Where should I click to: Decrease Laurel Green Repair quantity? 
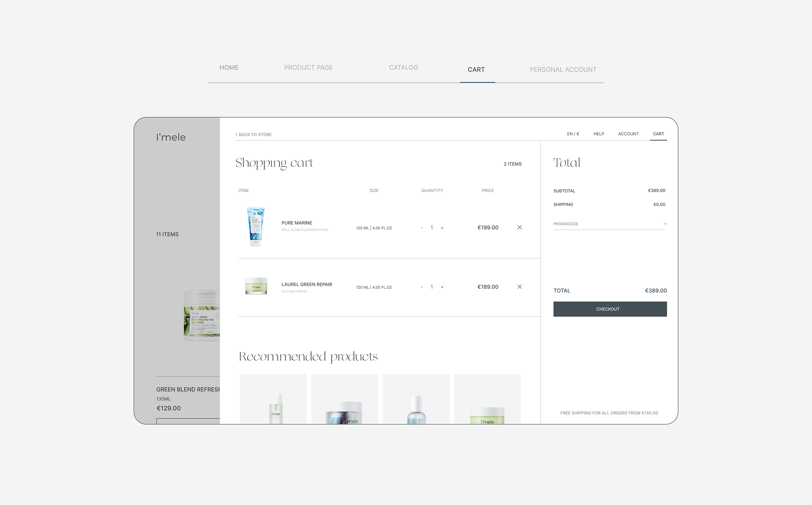[422, 287]
